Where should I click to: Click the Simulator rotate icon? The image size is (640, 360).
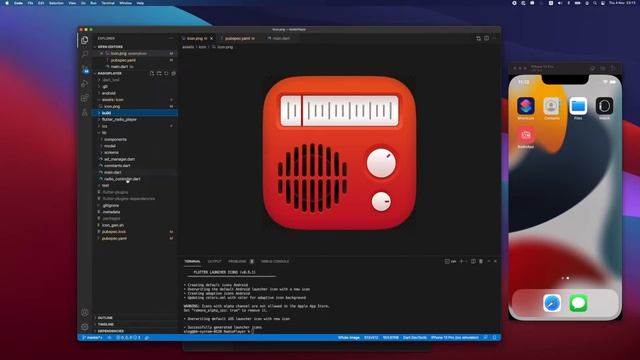[x=613, y=68]
